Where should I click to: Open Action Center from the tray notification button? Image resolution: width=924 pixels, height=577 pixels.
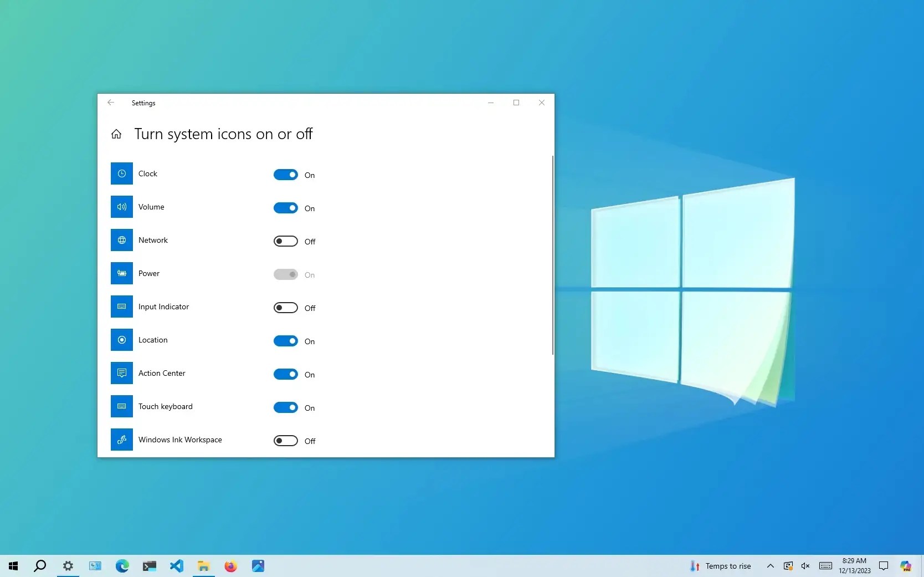coord(884,566)
